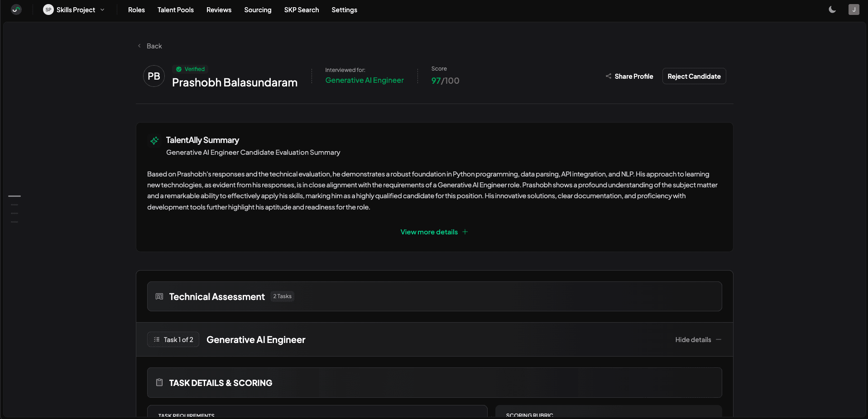Click the Reject Candidate button
This screenshot has height=419, width=868.
click(694, 76)
